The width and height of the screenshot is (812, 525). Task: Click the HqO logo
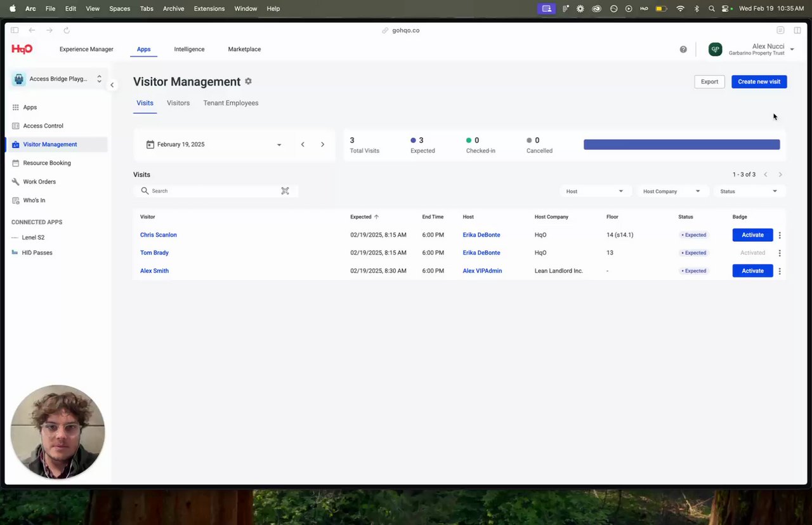click(x=22, y=49)
